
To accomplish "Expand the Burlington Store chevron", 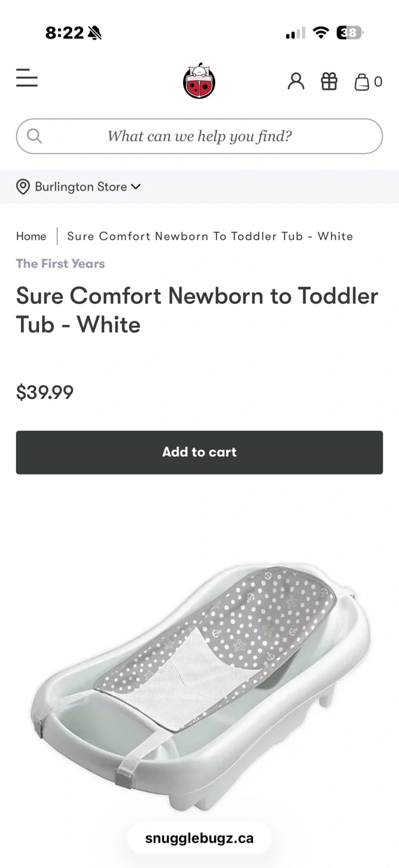I will (x=136, y=187).
